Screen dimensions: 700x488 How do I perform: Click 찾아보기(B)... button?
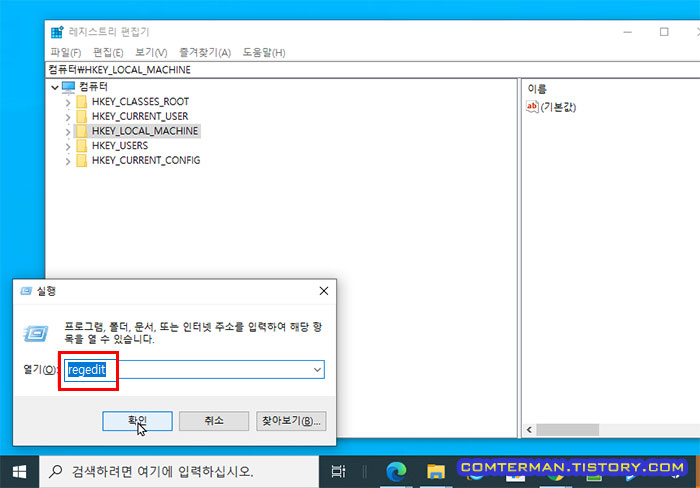[x=291, y=421]
